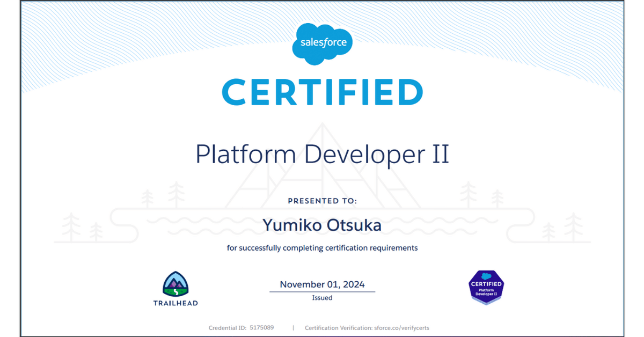Click the "PRESENTED TO:" label
Image resolution: width=644 pixels, height=337 pixels.
pos(322,201)
